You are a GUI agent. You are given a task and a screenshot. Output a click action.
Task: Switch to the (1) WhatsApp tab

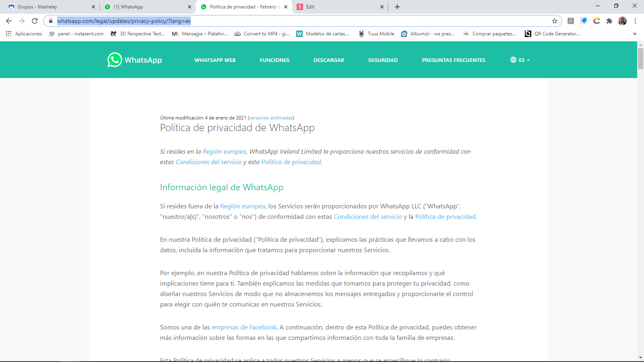tap(147, 7)
